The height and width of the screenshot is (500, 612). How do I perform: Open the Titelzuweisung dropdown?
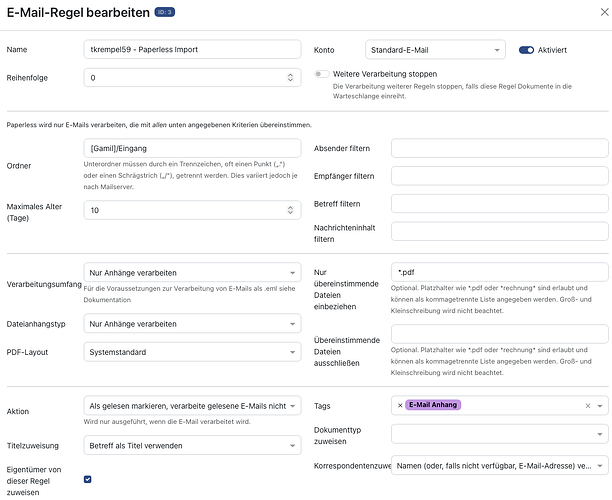tap(192, 445)
